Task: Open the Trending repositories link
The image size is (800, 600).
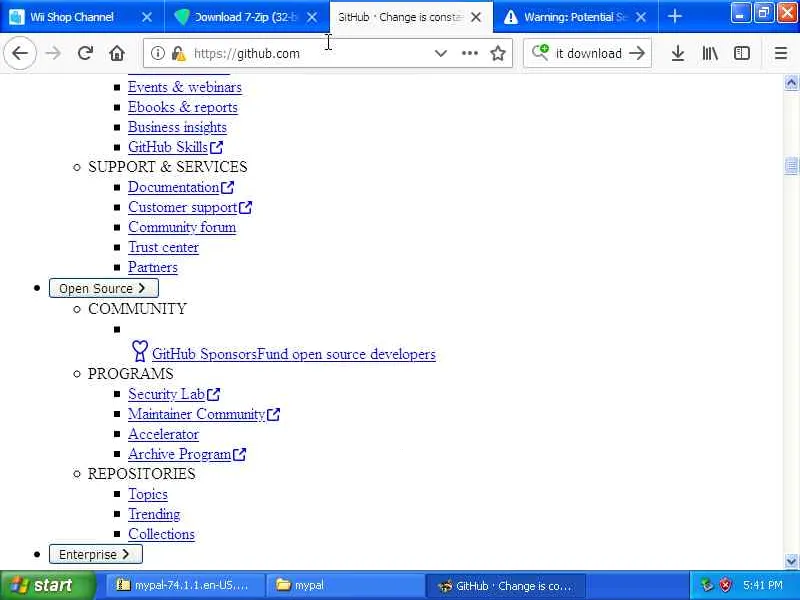Action: [154, 514]
